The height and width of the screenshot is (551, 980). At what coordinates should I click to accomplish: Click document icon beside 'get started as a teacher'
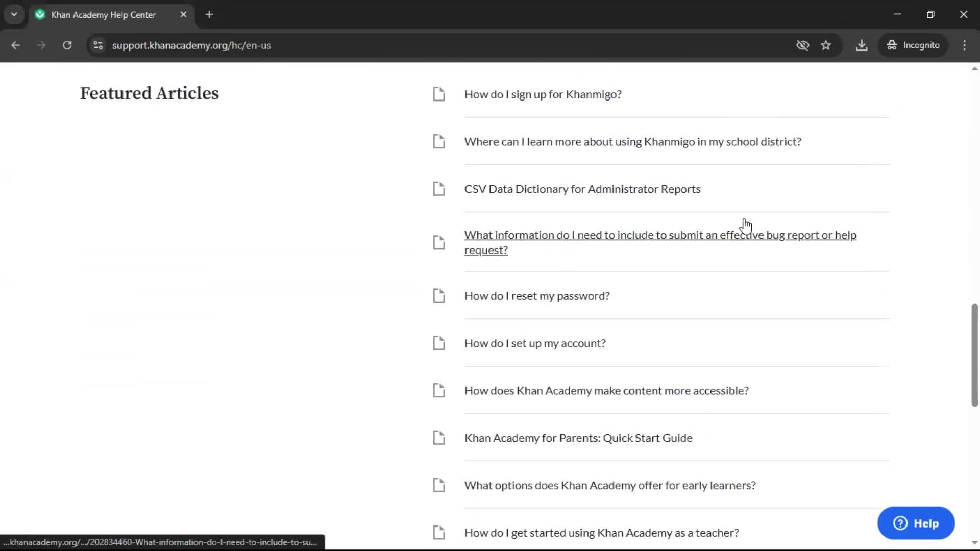click(439, 533)
